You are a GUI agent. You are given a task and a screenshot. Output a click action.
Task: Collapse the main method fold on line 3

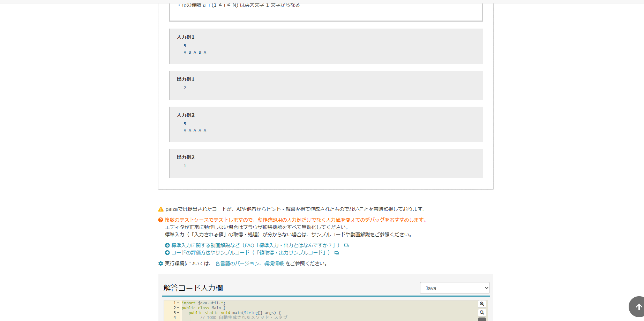coord(178,313)
